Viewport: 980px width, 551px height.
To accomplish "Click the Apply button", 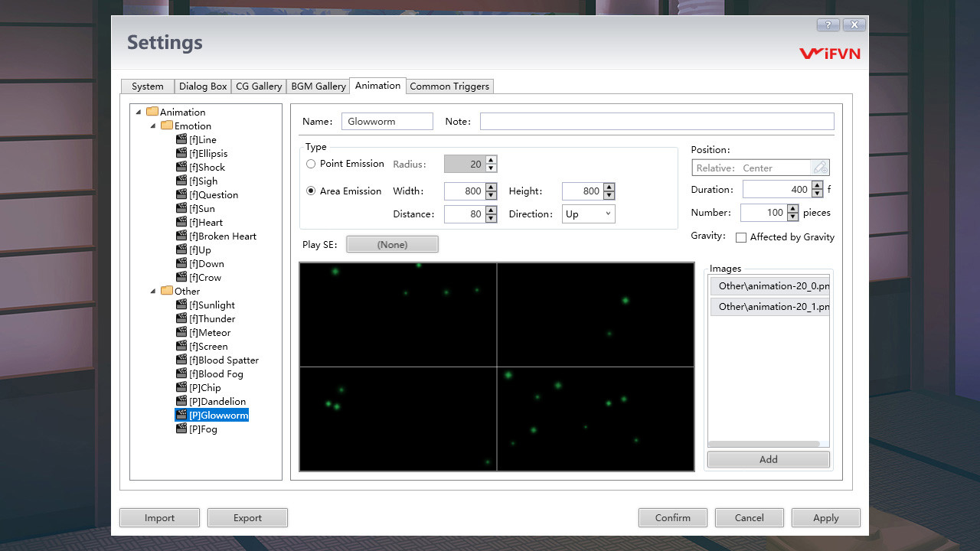I will point(825,517).
